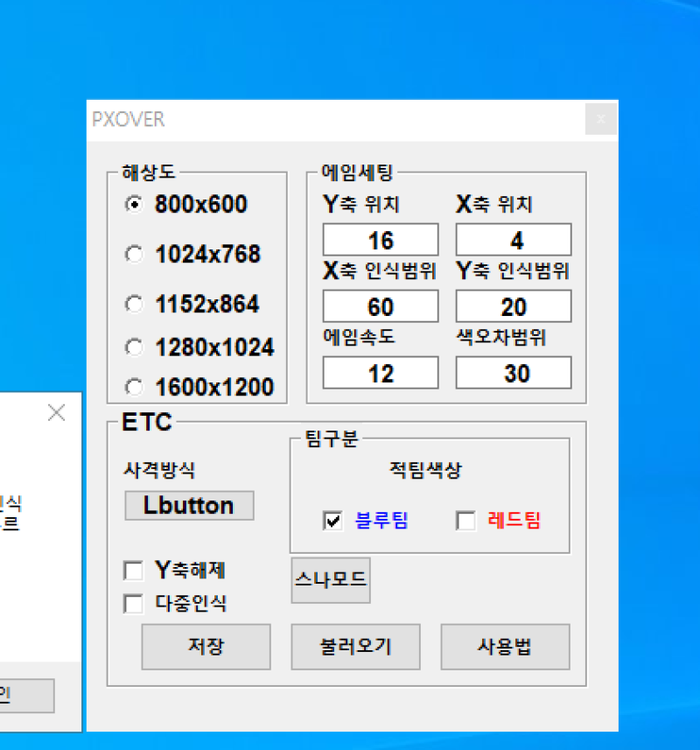700x750 pixels.
Task: Click the Y축 위치 input field
Action: 381,240
